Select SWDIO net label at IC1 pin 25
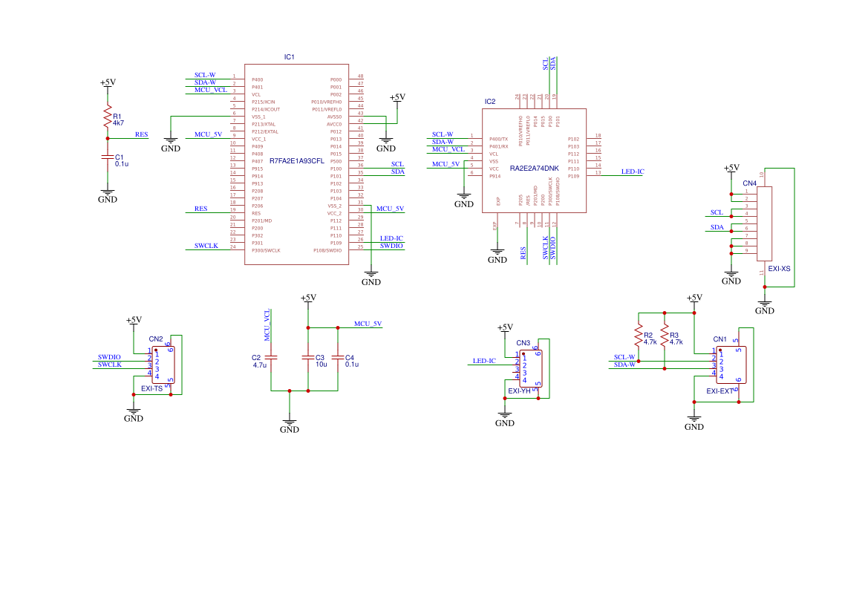Viewport: 868px width, 614px height. pos(391,246)
